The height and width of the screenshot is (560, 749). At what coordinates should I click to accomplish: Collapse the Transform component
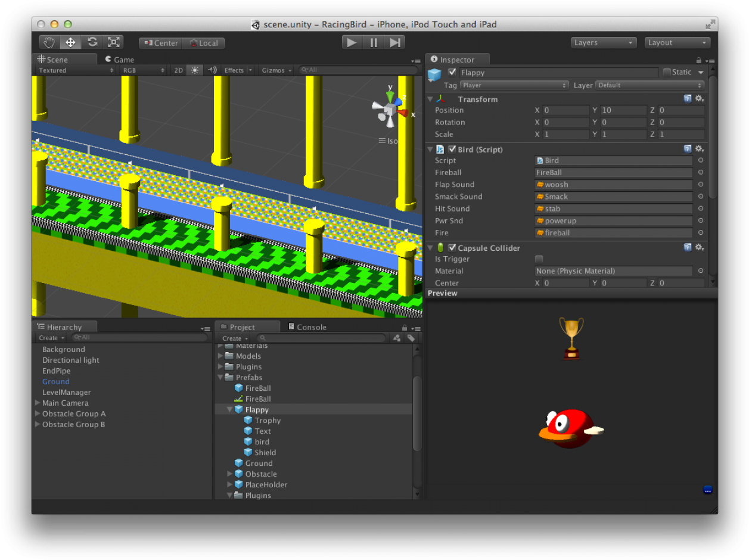(x=431, y=99)
